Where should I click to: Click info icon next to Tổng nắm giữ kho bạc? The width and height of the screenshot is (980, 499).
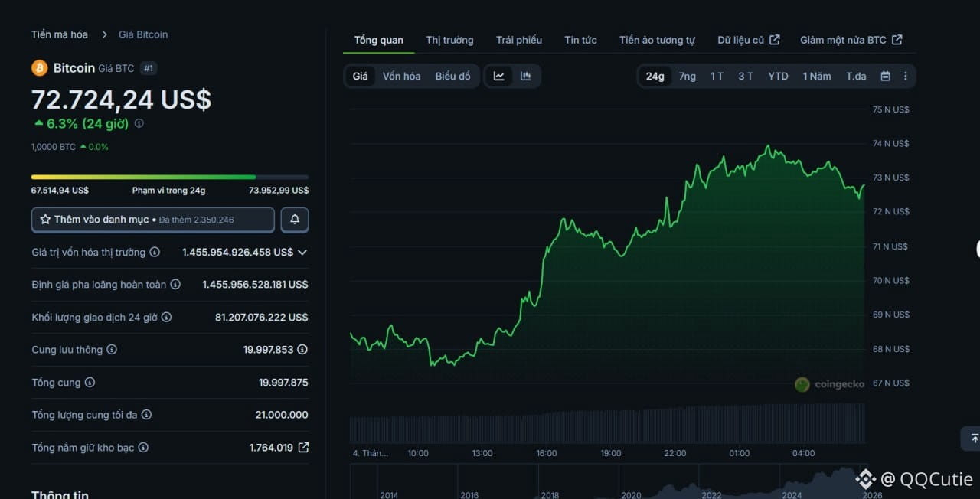[x=143, y=448]
